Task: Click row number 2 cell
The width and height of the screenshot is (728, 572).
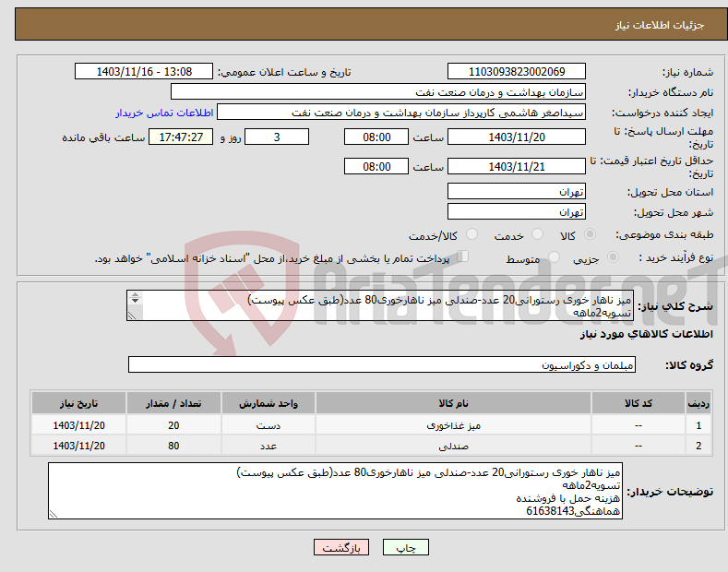Action: click(698, 446)
